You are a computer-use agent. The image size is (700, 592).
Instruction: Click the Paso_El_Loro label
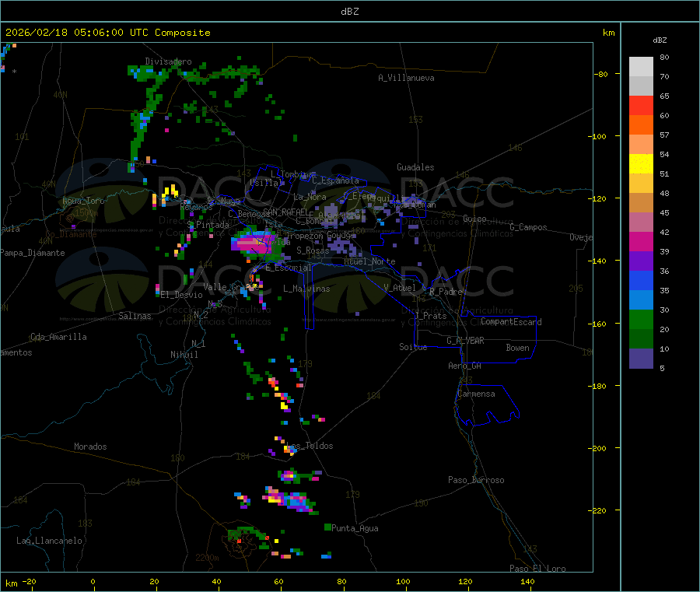coord(537,569)
